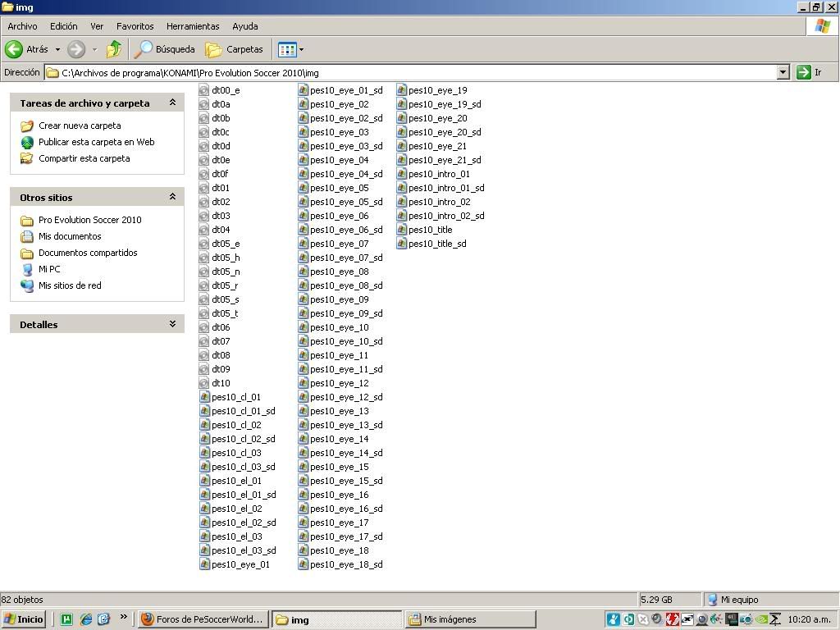Open the Documentos compartidos link
The width and height of the screenshot is (840, 630).
click(88, 253)
